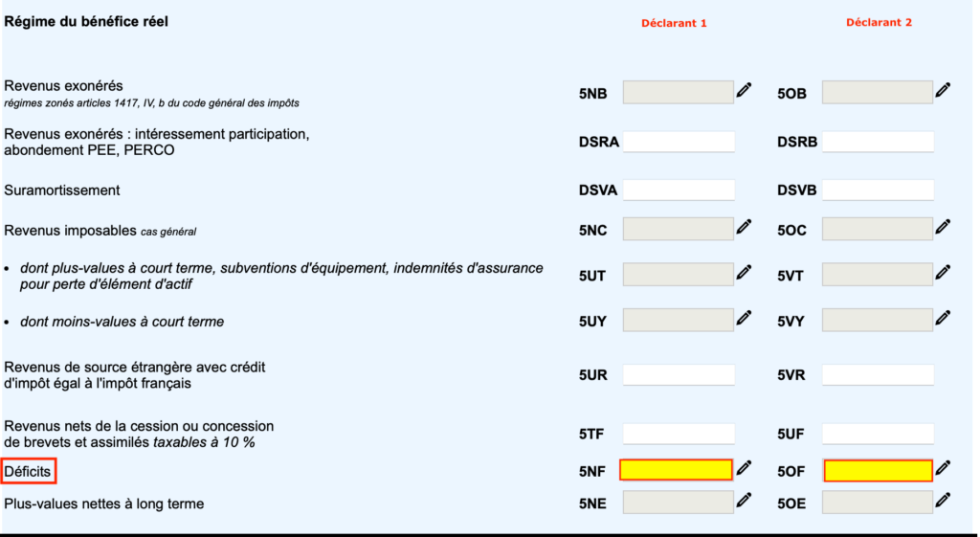Image resolution: width=980 pixels, height=537 pixels.
Task: Click the pencil icon beside yellow 5NF field
Action: [x=744, y=468]
